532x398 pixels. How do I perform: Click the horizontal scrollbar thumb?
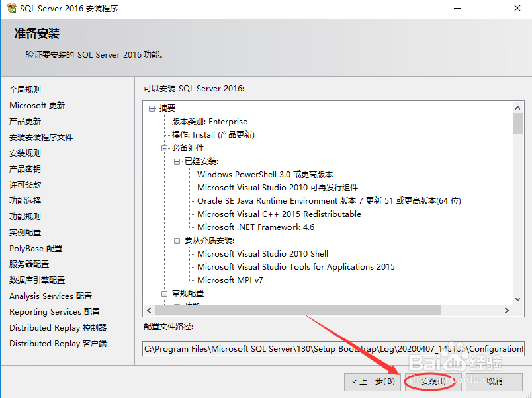pyautogui.click(x=298, y=310)
